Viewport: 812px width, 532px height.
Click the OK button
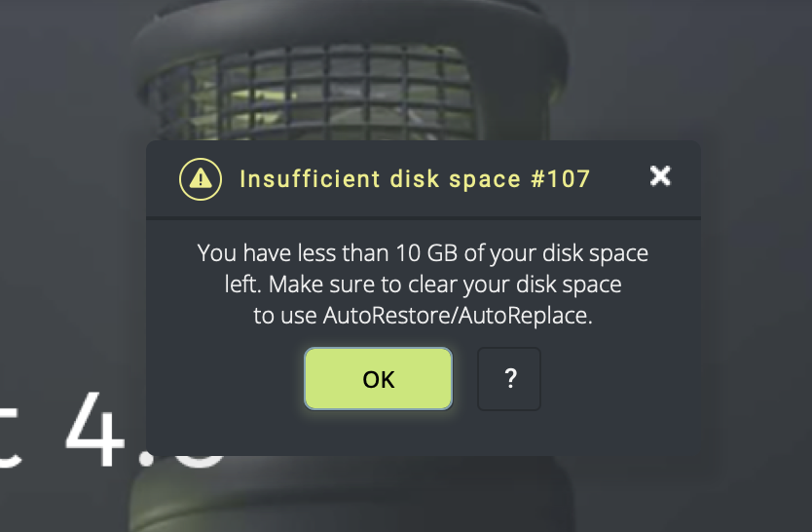click(378, 379)
